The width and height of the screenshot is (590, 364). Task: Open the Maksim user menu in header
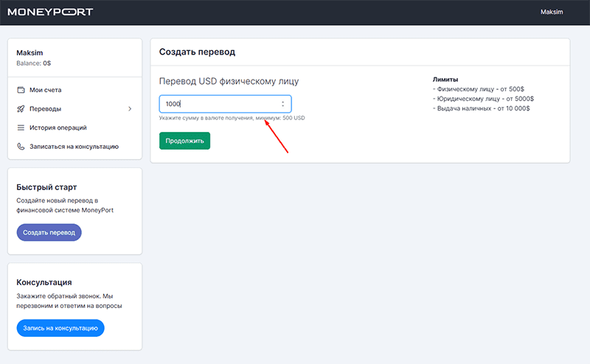click(x=552, y=12)
